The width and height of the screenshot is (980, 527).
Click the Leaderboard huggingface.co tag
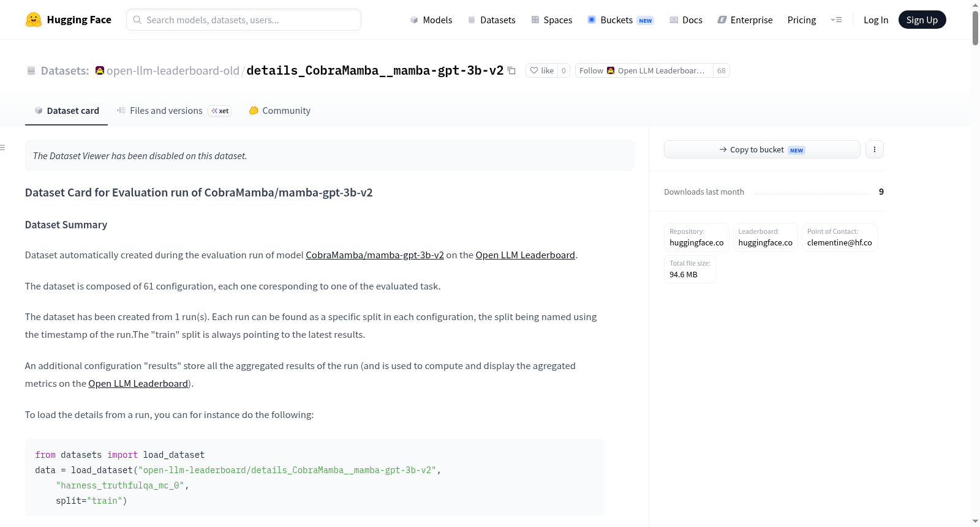tap(766, 237)
